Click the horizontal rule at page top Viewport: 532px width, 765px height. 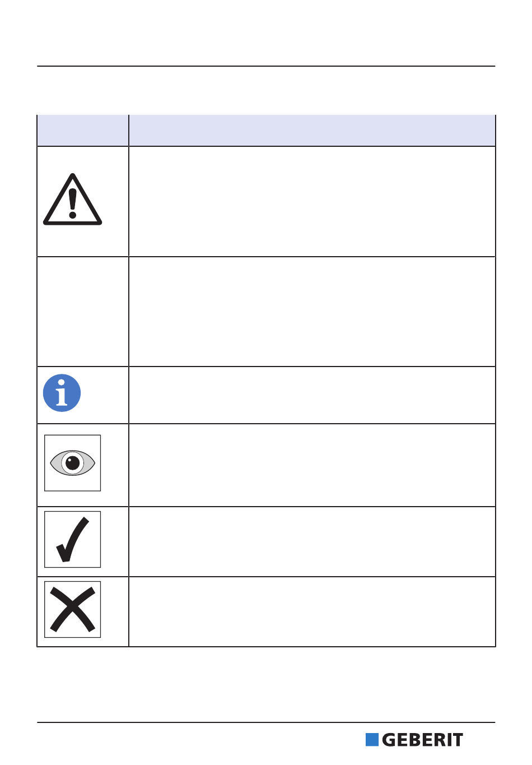[x=267, y=66]
